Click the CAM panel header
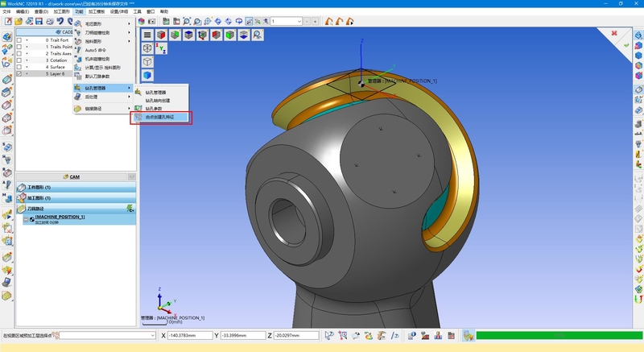The image size is (644, 352). pos(74,176)
